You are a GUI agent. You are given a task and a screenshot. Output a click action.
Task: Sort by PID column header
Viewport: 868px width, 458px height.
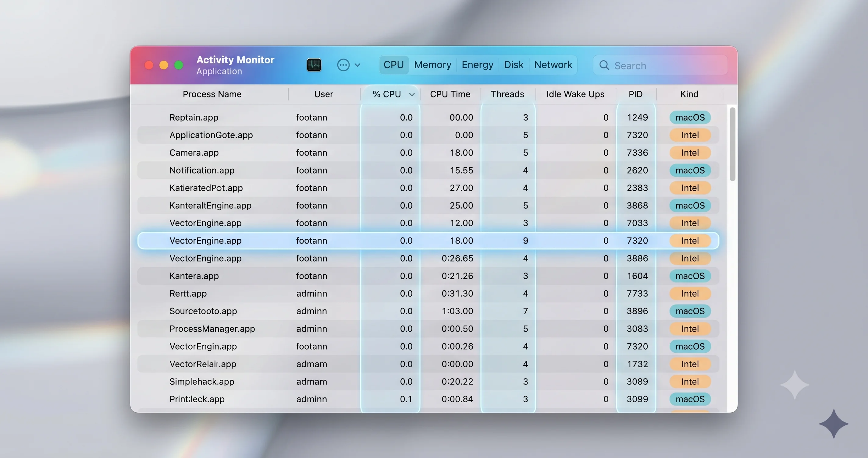pyautogui.click(x=635, y=94)
